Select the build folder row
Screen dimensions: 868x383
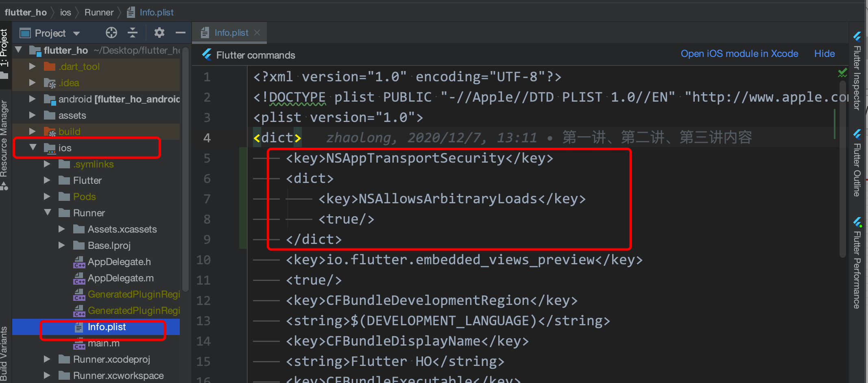click(96, 132)
